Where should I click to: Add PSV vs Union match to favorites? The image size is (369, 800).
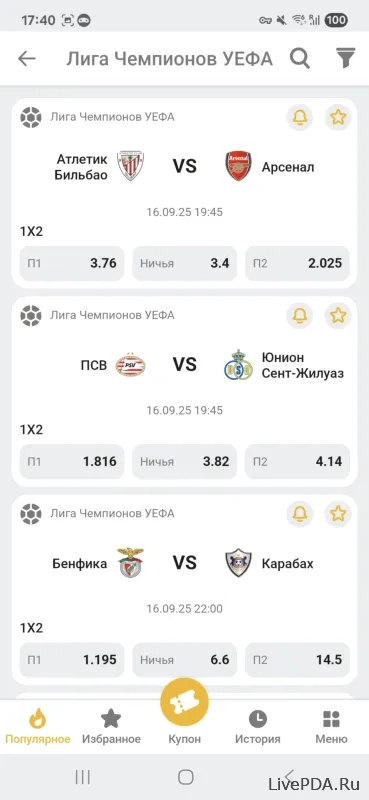tap(338, 315)
